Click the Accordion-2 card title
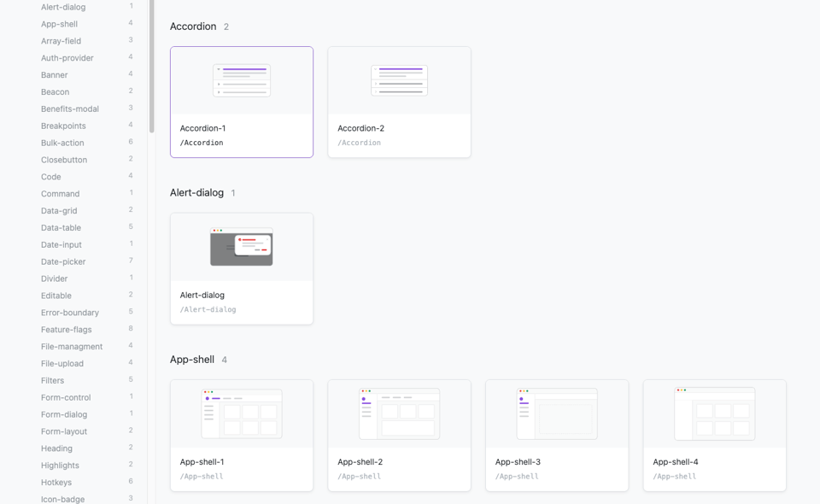820x504 pixels. coord(360,128)
